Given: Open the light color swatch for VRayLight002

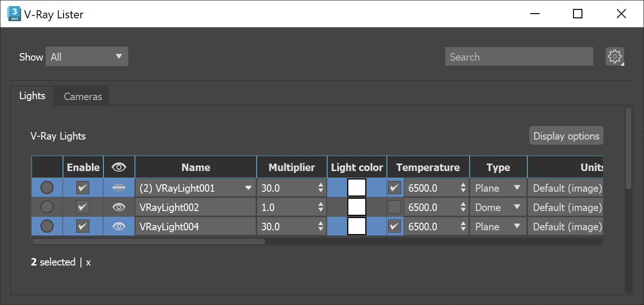Looking at the screenshot, I should 357,207.
